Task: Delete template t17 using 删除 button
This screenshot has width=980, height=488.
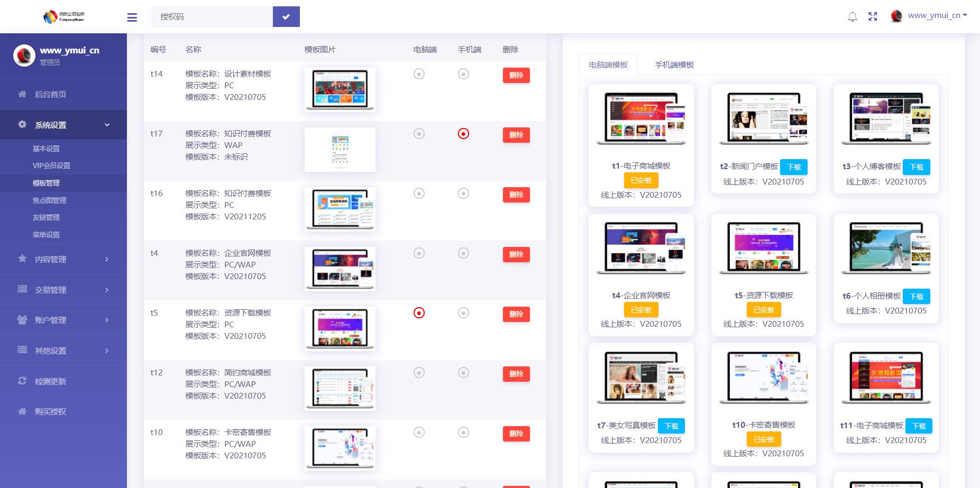Action: pyautogui.click(x=516, y=135)
